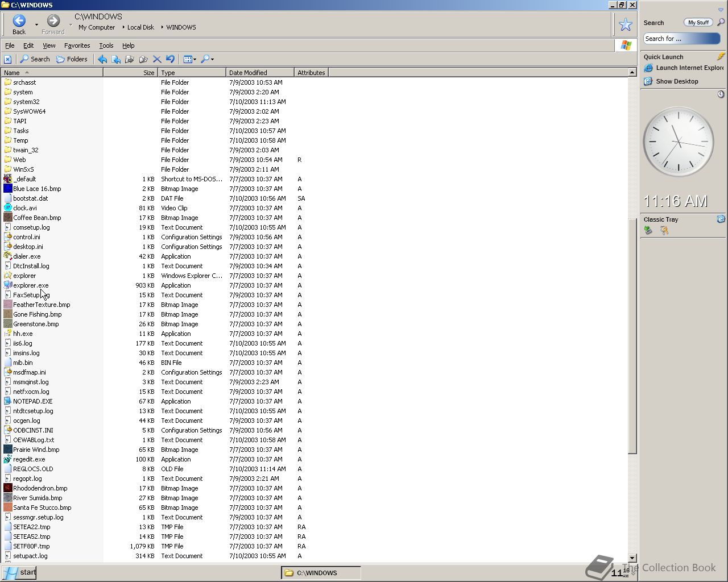The image size is (728, 582).
Task: Expand the breadcrumb arrow before WINDOWS
Action: click(x=162, y=27)
